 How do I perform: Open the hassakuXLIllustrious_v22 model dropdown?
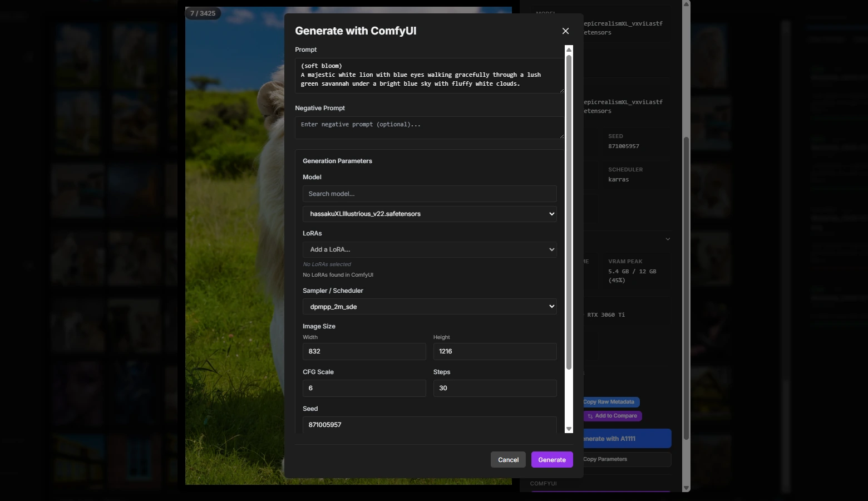429,214
